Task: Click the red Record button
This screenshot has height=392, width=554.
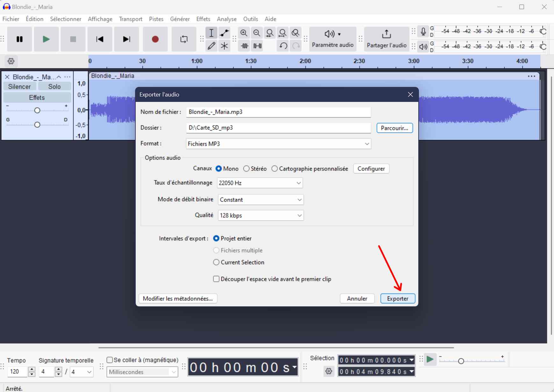Action: click(x=155, y=39)
